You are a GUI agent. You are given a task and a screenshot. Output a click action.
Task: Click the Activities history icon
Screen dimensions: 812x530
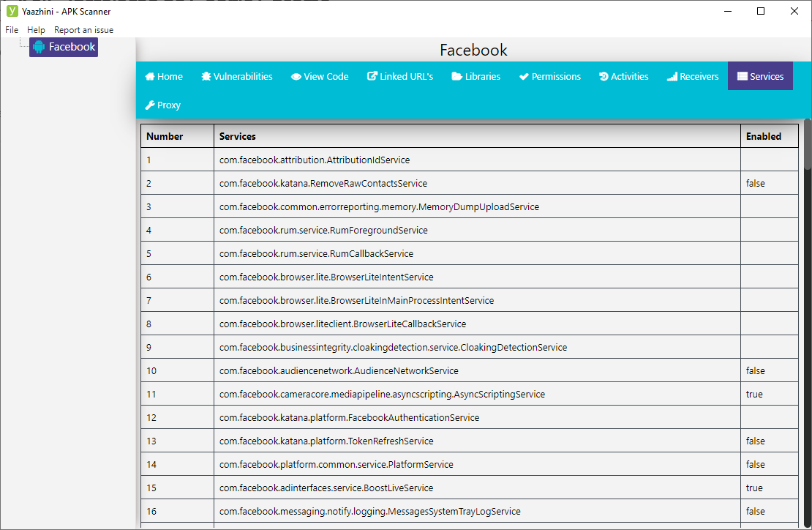click(604, 77)
